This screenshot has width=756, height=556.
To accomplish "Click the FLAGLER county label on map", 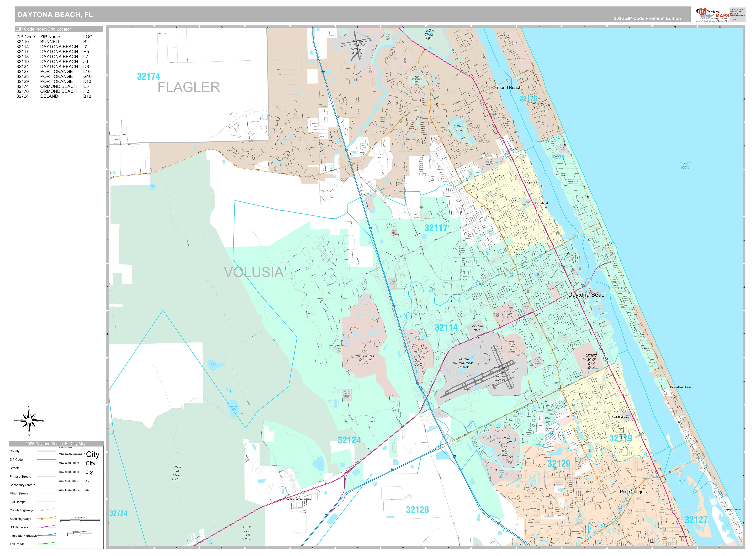I will click(189, 87).
